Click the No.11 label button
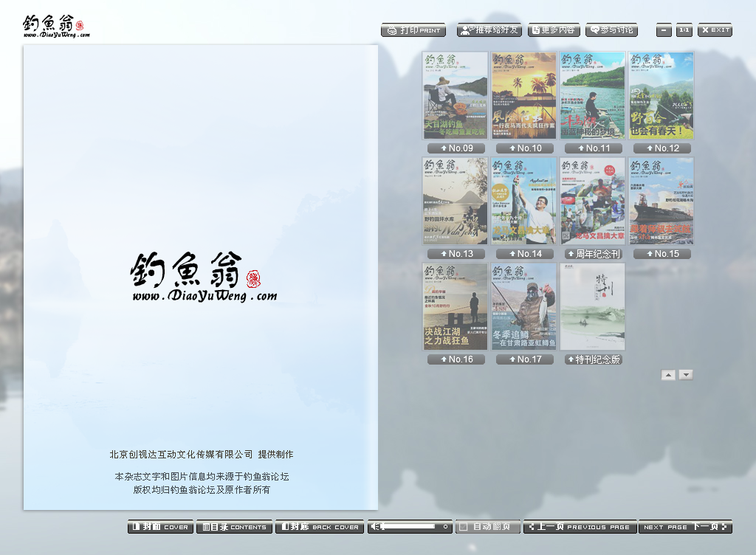Screen dimensions: 756x555 click(x=594, y=148)
